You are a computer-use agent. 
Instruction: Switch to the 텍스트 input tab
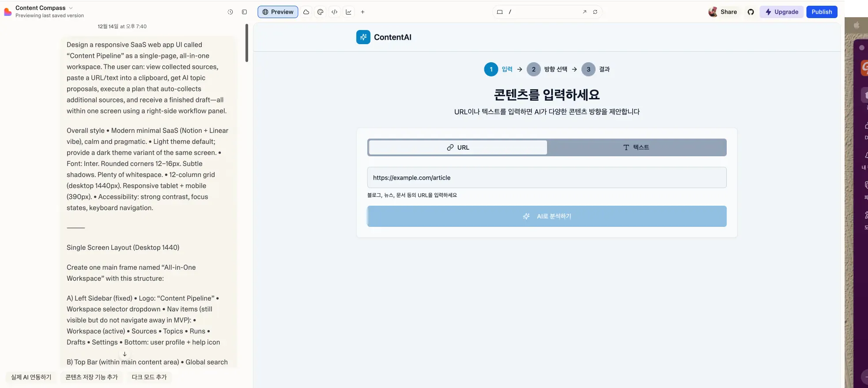[x=636, y=147]
